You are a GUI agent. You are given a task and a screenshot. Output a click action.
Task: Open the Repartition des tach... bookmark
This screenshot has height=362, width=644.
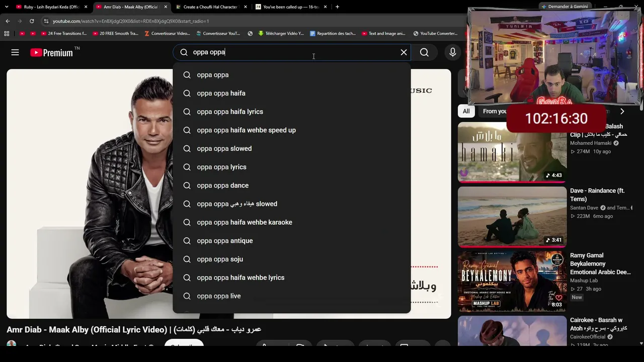[x=333, y=34]
